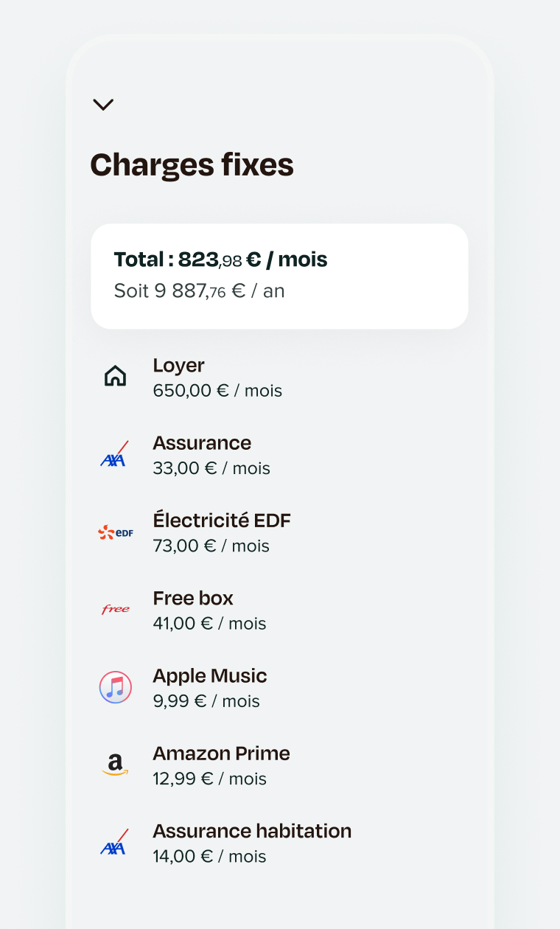Open the Free box subscription
Screen dimensions: 560x929
coord(193,598)
